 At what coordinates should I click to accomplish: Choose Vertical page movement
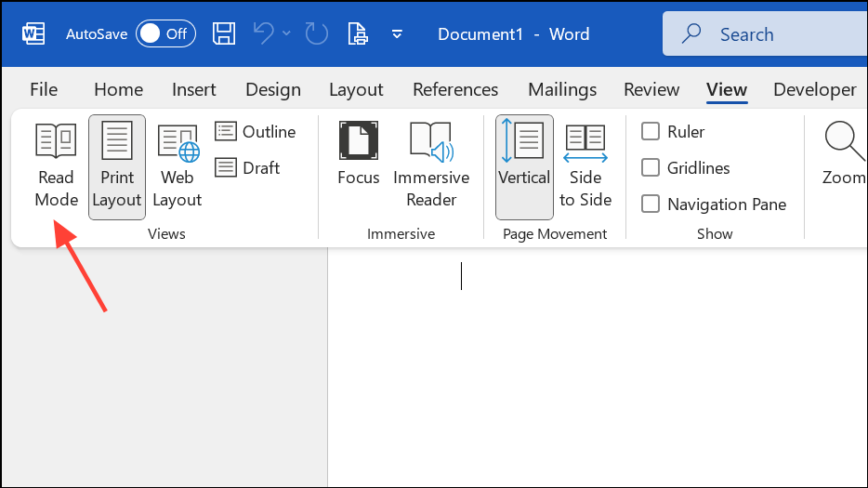point(524,165)
